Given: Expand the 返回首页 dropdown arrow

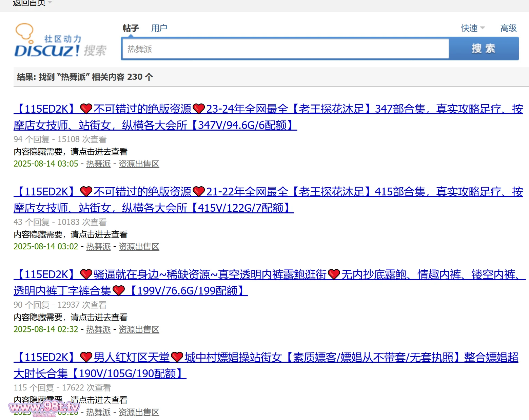Looking at the screenshot, I should tap(50, 3).
